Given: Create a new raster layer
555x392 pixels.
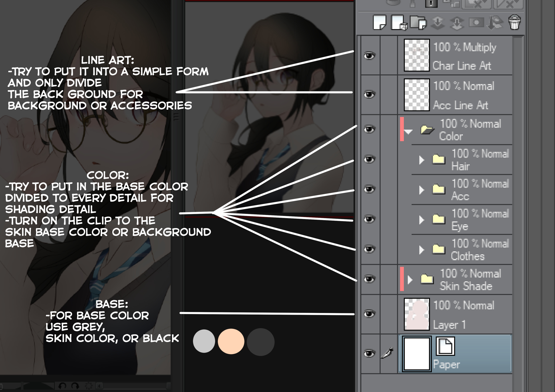Looking at the screenshot, I should pyautogui.click(x=379, y=23).
